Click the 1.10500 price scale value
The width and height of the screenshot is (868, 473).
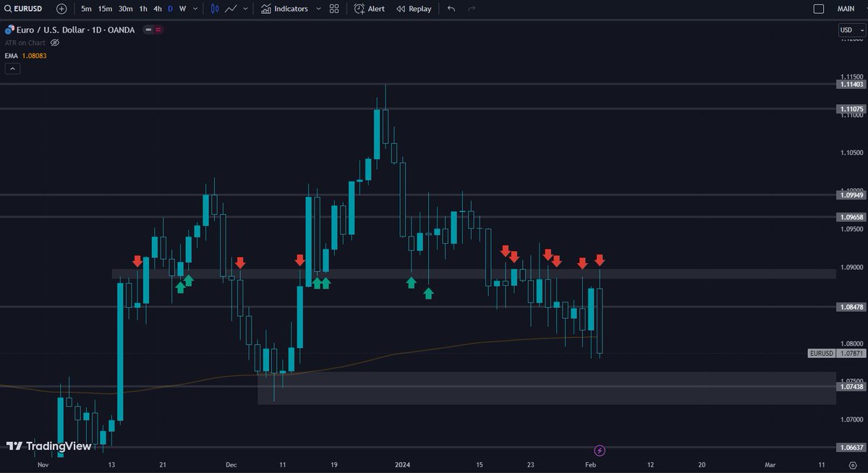pyautogui.click(x=851, y=153)
